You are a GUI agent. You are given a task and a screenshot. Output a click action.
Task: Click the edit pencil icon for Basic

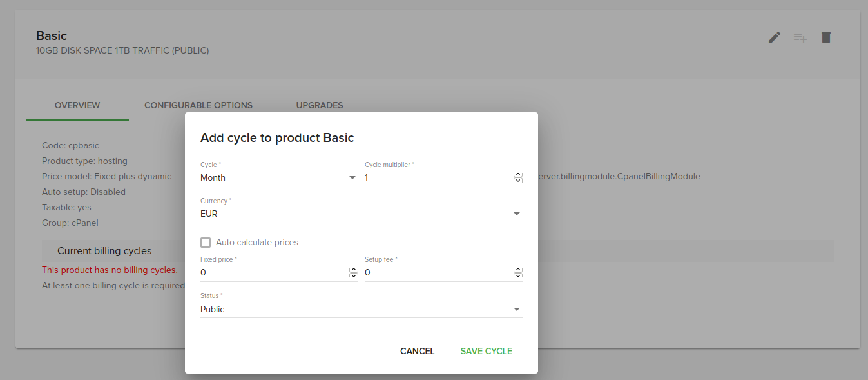coord(775,37)
